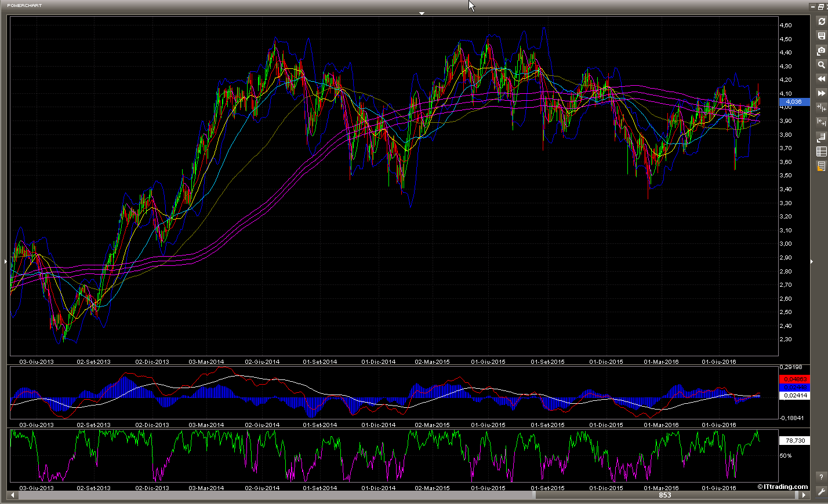Viewport: 828px width, 504px height.
Task: Click 02-Dic-2013 date on oscillator panel axis
Action: pyautogui.click(x=152, y=488)
